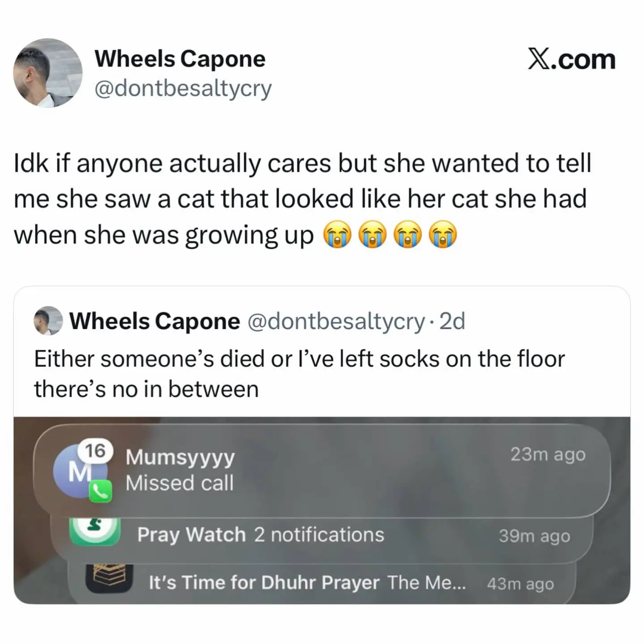The height and width of the screenshot is (644, 644).
Task: Click the Wheels Capone display name at top
Action: [180, 59]
